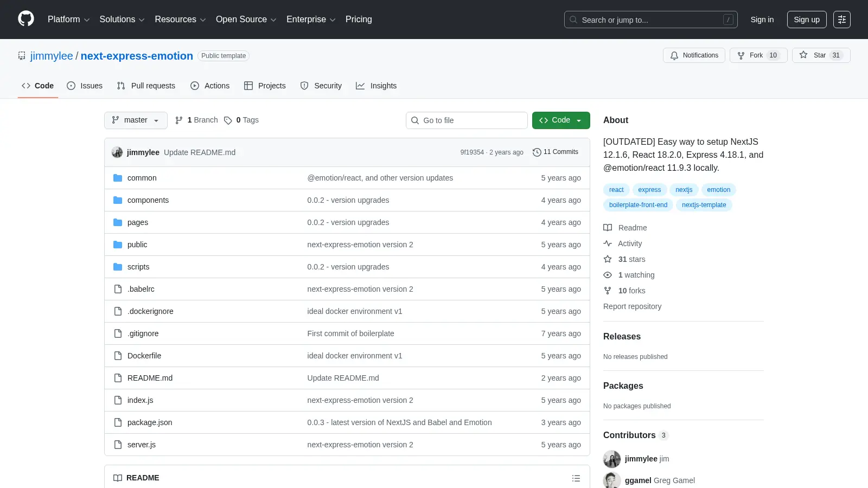Expand the Platform menu
Image resolution: width=868 pixels, height=488 pixels.
tap(68, 20)
